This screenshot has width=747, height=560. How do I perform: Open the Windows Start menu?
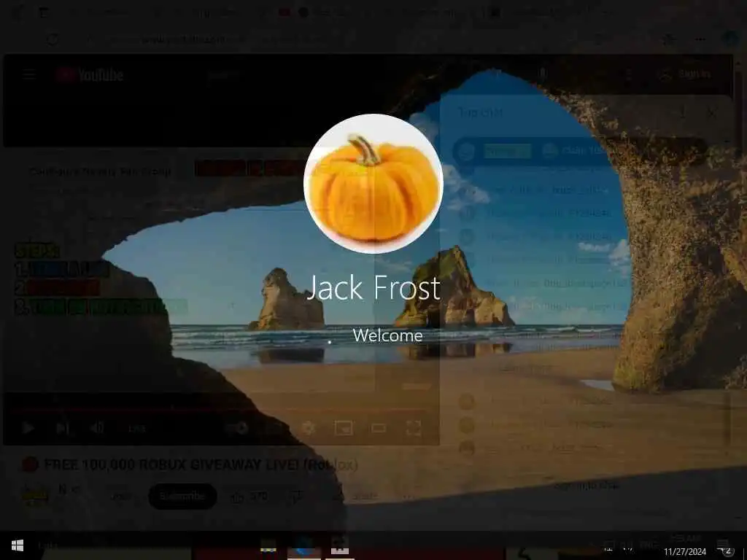click(18, 545)
